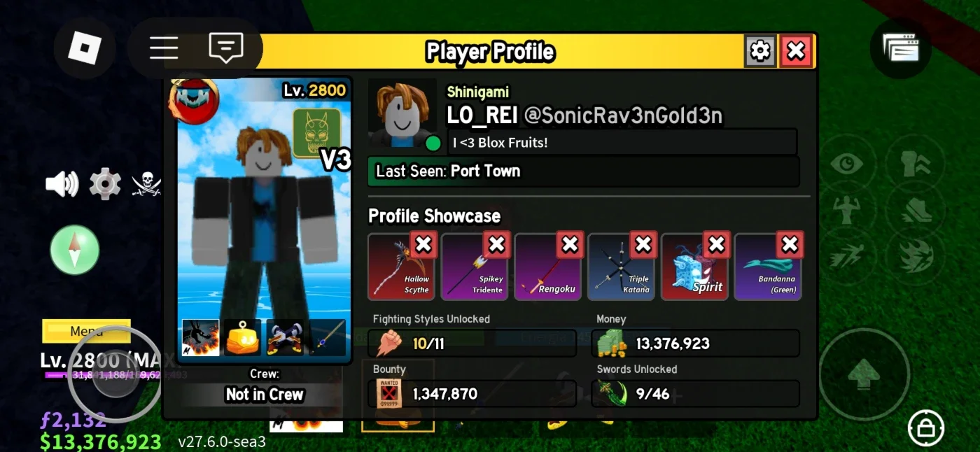Toggle the eye observation ability button

click(x=847, y=164)
